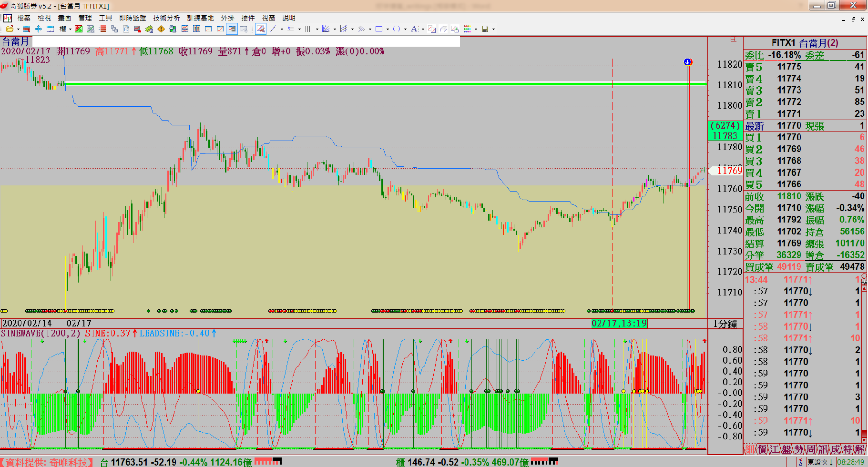Click the gray-green chart settings icon
The width and height of the screenshot is (868, 467).
click(x=90, y=29)
